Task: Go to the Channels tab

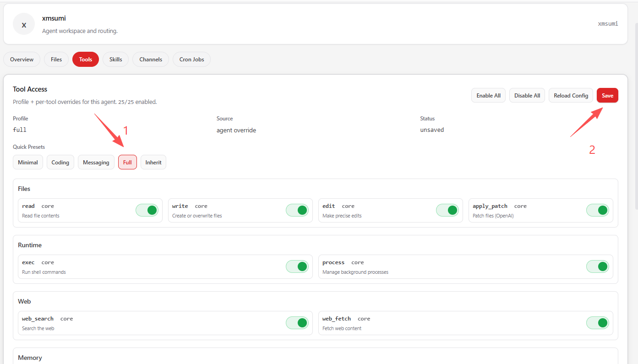Action: coord(151,60)
